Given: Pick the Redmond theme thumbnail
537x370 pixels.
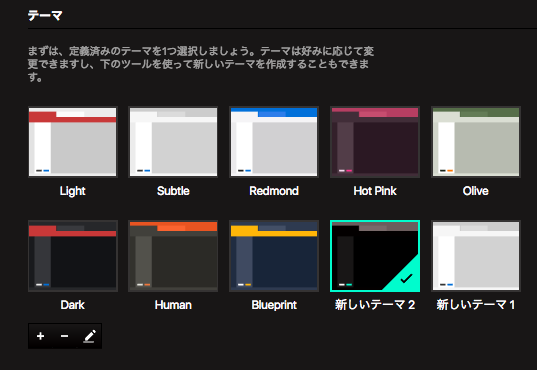Looking at the screenshot, I should click(274, 142).
